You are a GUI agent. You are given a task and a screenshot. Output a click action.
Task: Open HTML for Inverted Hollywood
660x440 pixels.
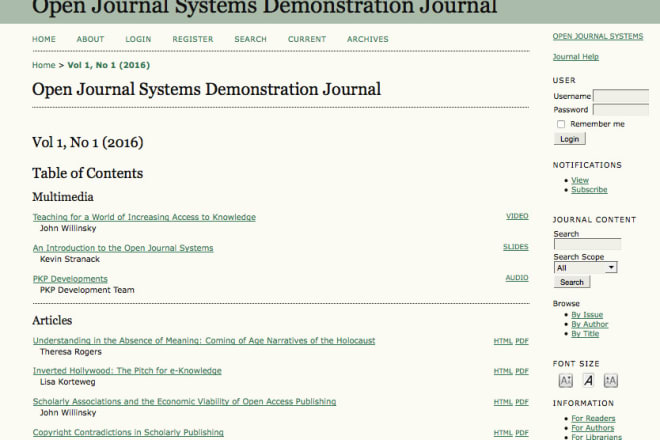click(x=503, y=371)
